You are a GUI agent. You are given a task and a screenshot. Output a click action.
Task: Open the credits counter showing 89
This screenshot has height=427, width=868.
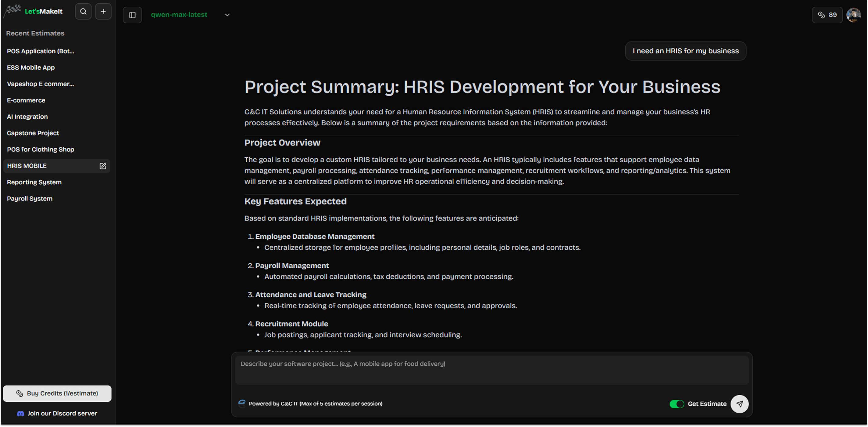point(827,15)
